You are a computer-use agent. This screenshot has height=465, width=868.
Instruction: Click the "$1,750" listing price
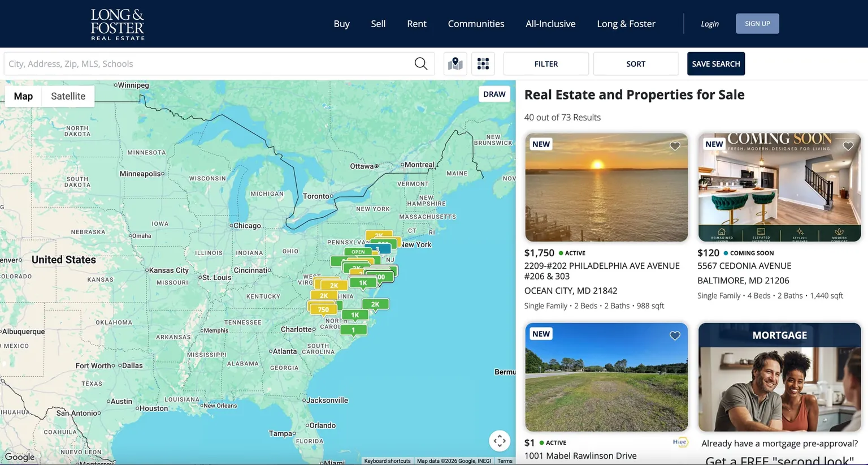[x=539, y=253]
